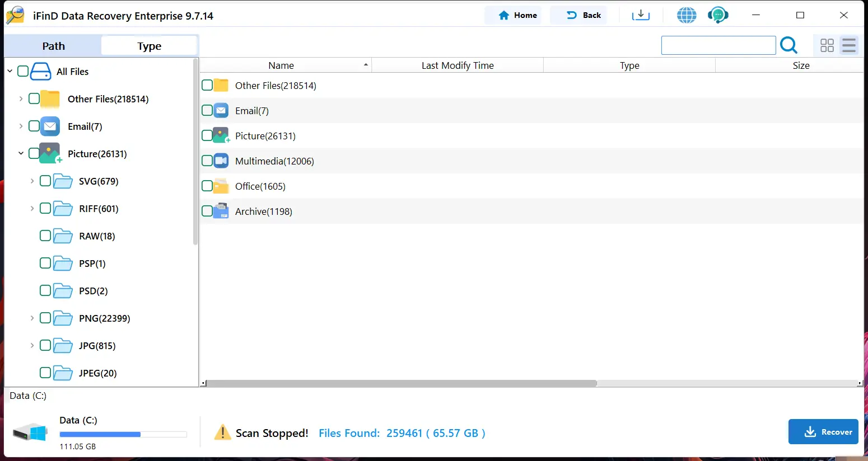Go to Home screen

(513, 15)
